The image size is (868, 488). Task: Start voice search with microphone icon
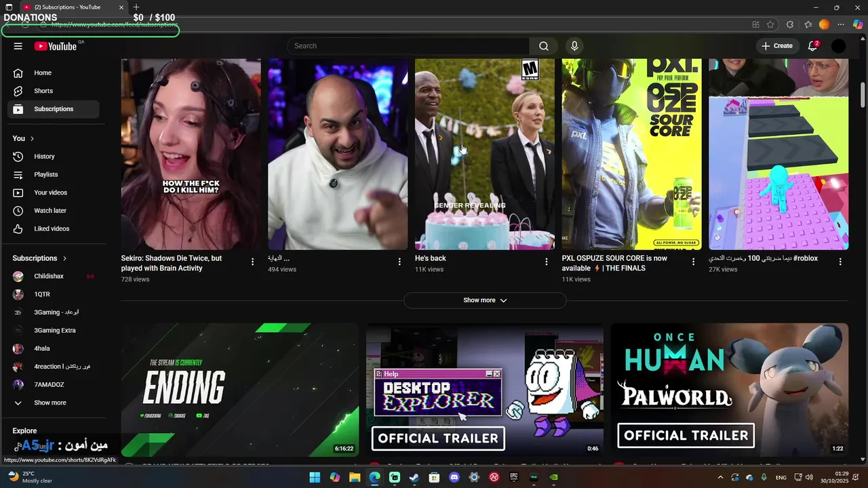point(574,46)
